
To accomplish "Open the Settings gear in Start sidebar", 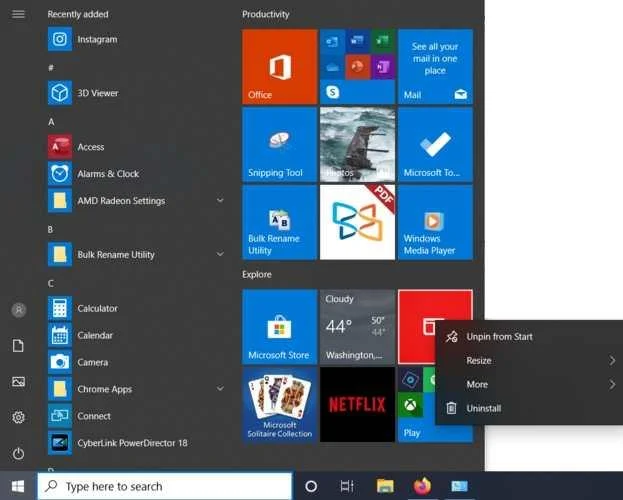I will tap(18, 417).
